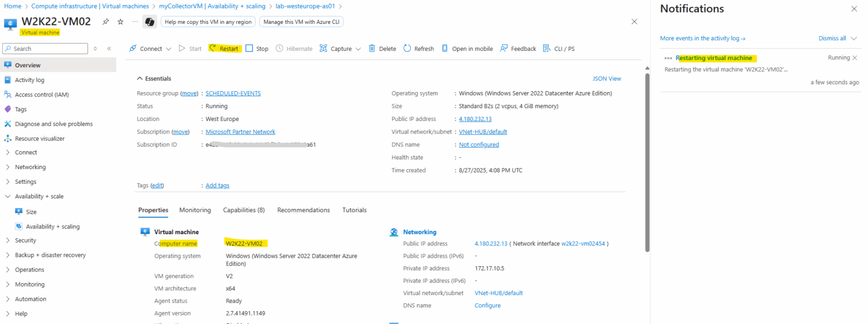Collapse the Essentials section
Screen dimensions: 868x324
click(x=154, y=79)
